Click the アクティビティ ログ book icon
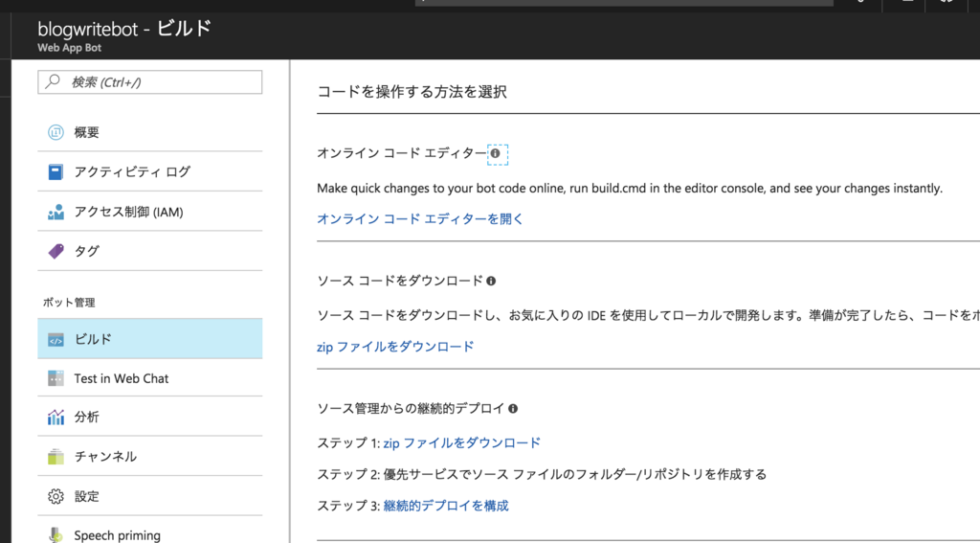Viewport: 980px width, 543px height. tap(56, 172)
